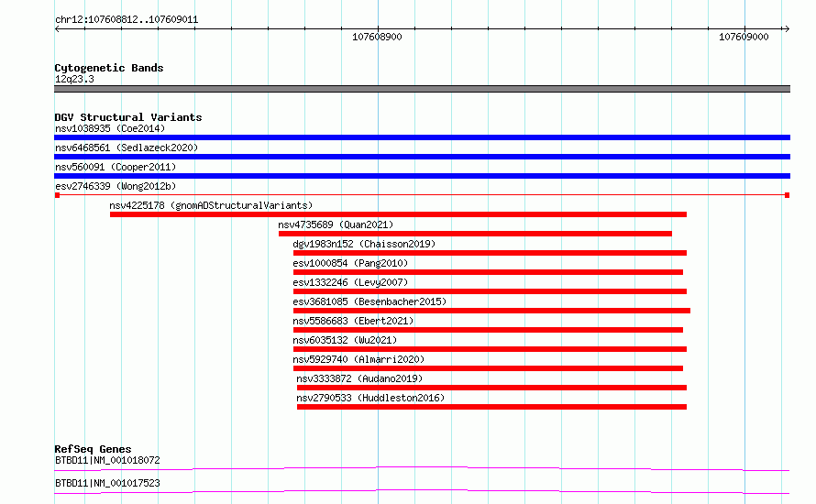Click the red bar for nsv4225178
This screenshot has height=504, width=816.
pos(398,214)
